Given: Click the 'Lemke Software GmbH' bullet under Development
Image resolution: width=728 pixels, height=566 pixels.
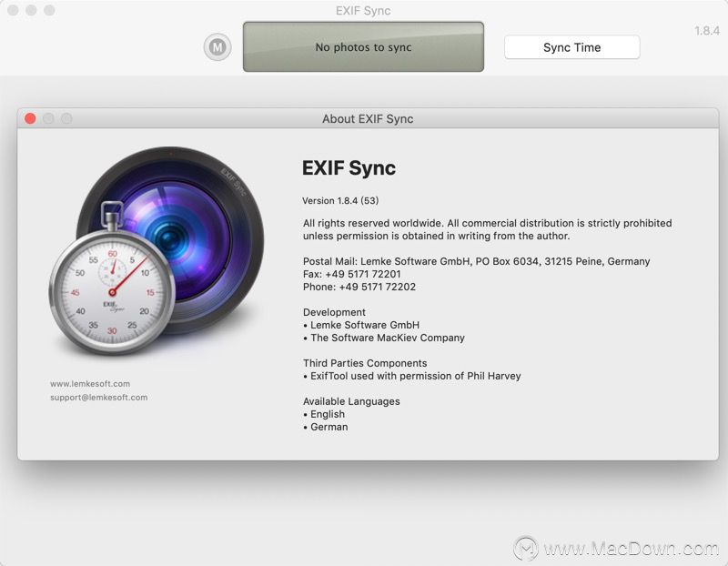Looking at the screenshot, I should (x=361, y=325).
